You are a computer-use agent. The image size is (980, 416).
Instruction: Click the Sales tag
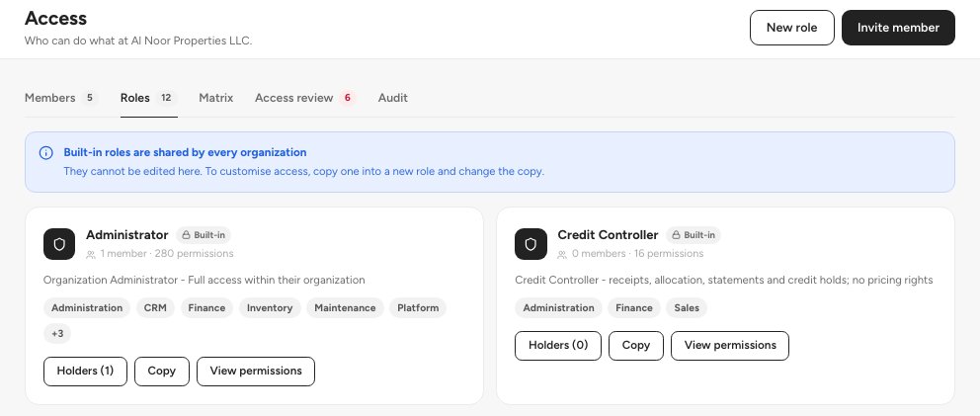(687, 307)
